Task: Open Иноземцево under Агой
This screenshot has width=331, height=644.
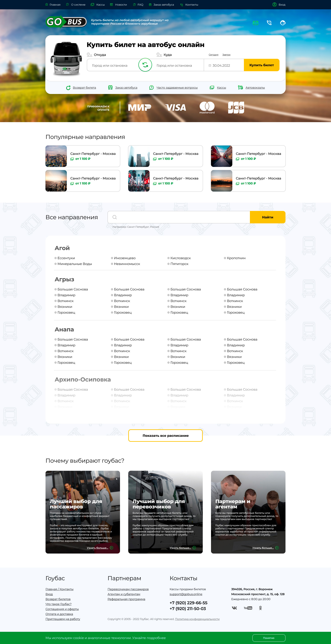Action: pos(125,258)
